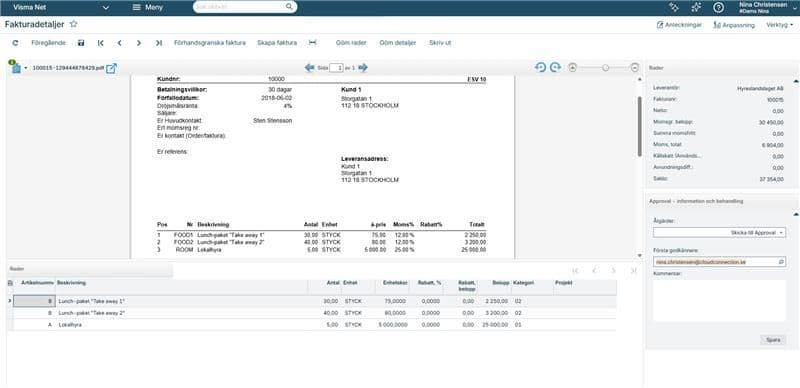Rotate the PDF clockwise
Viewport: 800px width, 388px height.
coord(555,67)
